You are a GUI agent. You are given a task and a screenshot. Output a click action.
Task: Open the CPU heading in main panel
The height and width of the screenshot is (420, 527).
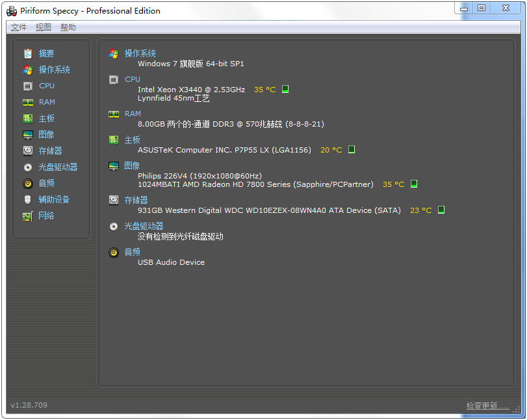tap(133, 80)
